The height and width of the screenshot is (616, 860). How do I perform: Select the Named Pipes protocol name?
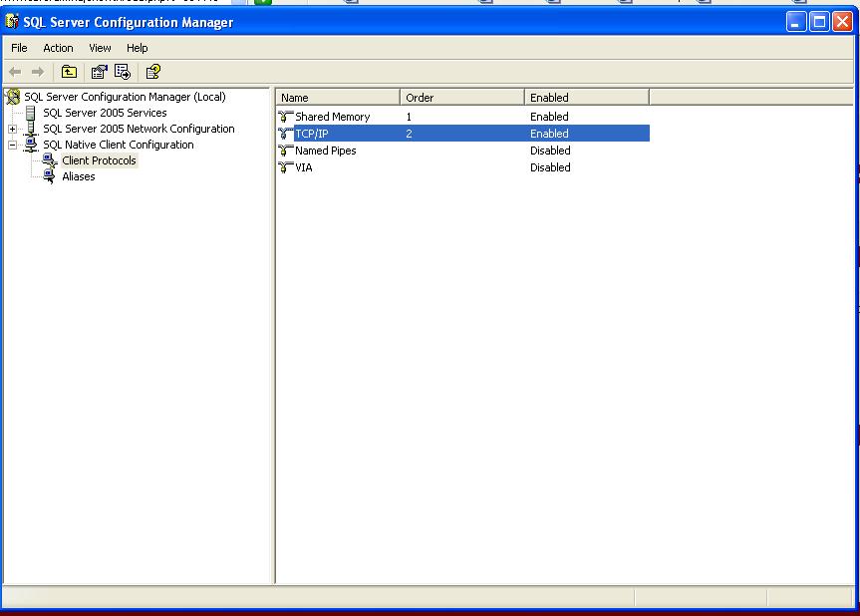[x=325, y=151]
